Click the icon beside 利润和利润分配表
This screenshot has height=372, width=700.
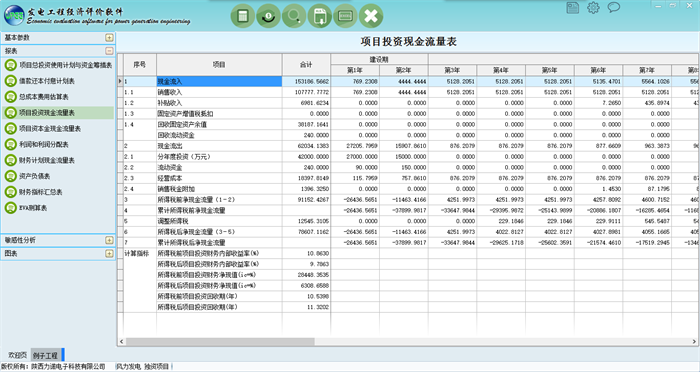[x=10, y=144]
